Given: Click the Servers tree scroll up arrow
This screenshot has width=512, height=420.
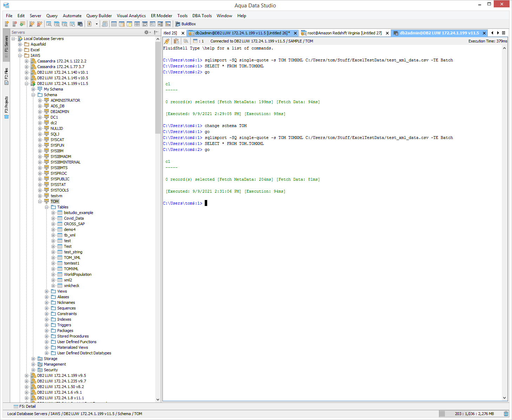Looking at the screenshot, I should [158, 39].
